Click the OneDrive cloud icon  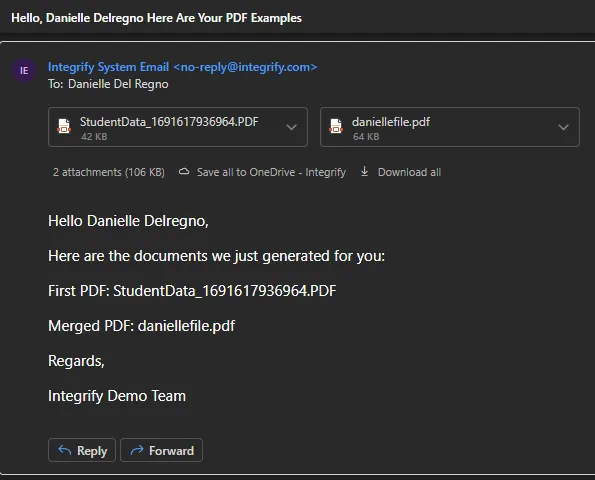point(184,172)
